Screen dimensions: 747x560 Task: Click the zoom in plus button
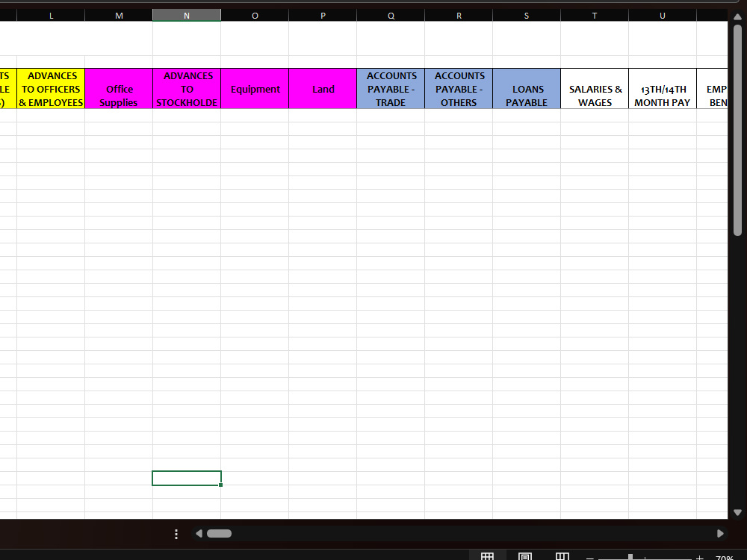699,558
